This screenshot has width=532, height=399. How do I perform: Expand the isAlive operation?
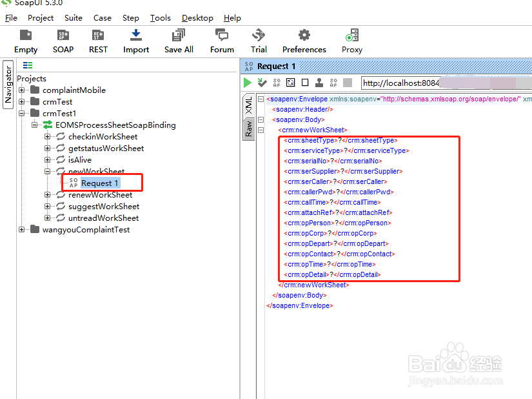[48, 159]
